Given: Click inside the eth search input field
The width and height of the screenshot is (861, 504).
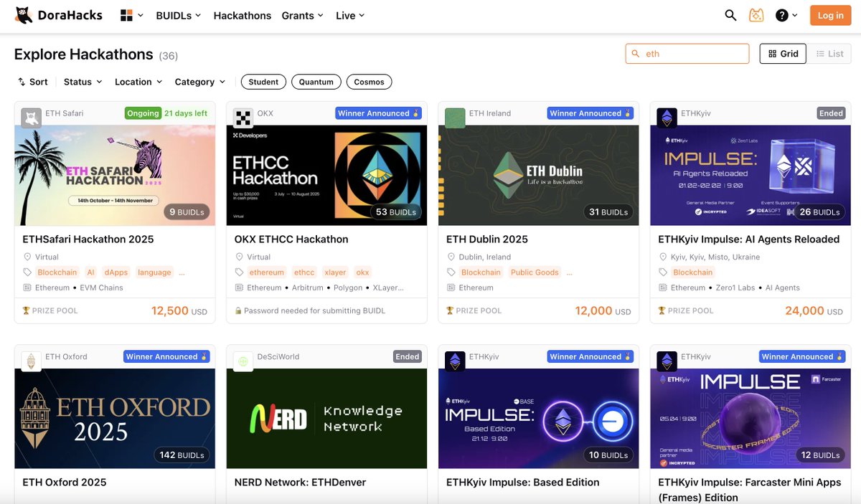Looking at the screenshot, I should coord(687,53).
